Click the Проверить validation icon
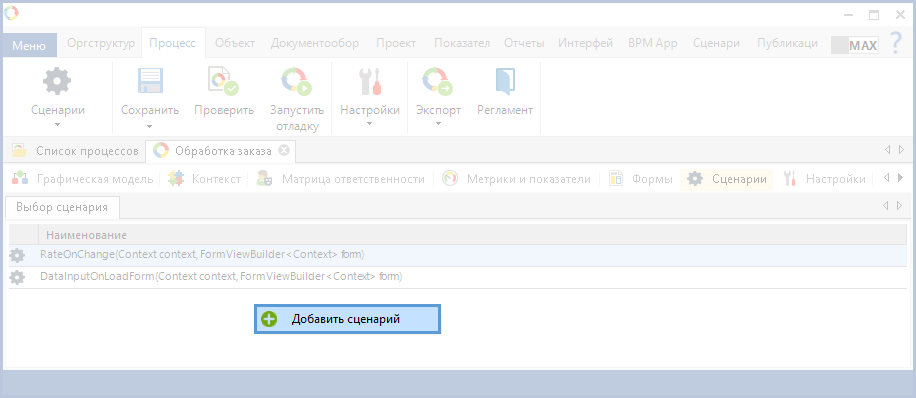 coord(223,81)
